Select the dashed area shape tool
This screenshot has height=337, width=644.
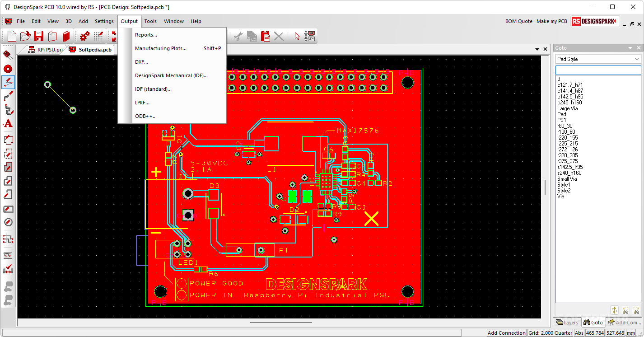click(x=8, y=154)
